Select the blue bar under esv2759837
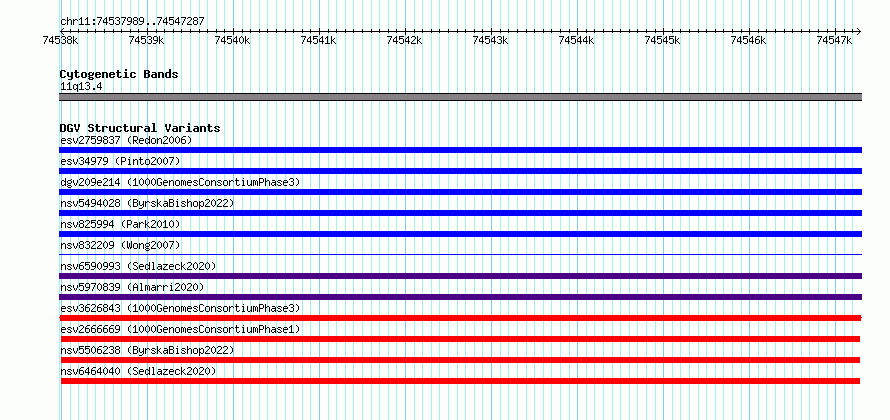Screen dimensions: 890x420 pyautogui.click(x=460, y=150)
